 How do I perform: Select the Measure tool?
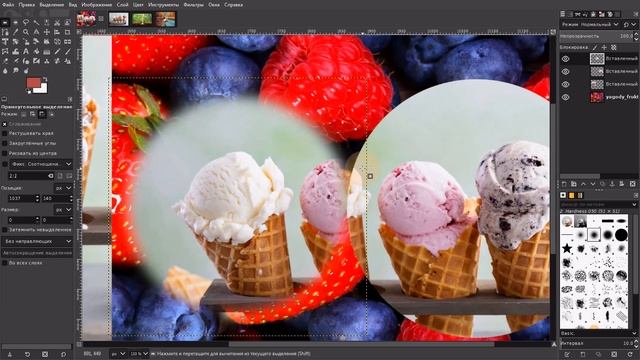(36, 32)
